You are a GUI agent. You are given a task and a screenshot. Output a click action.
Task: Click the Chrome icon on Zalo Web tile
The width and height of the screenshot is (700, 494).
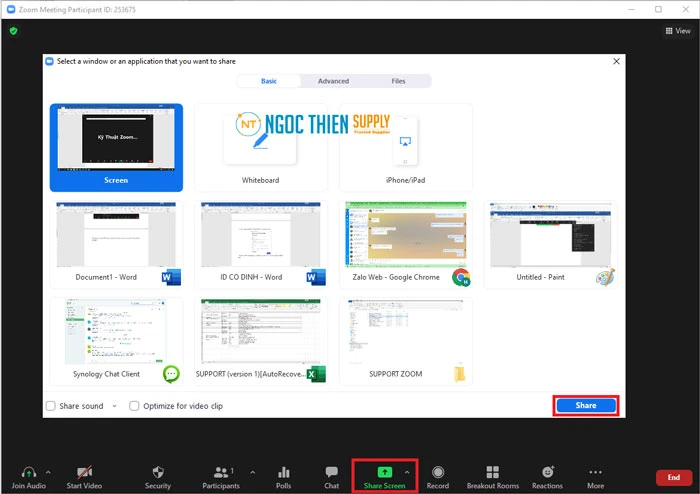coord(461,277)
